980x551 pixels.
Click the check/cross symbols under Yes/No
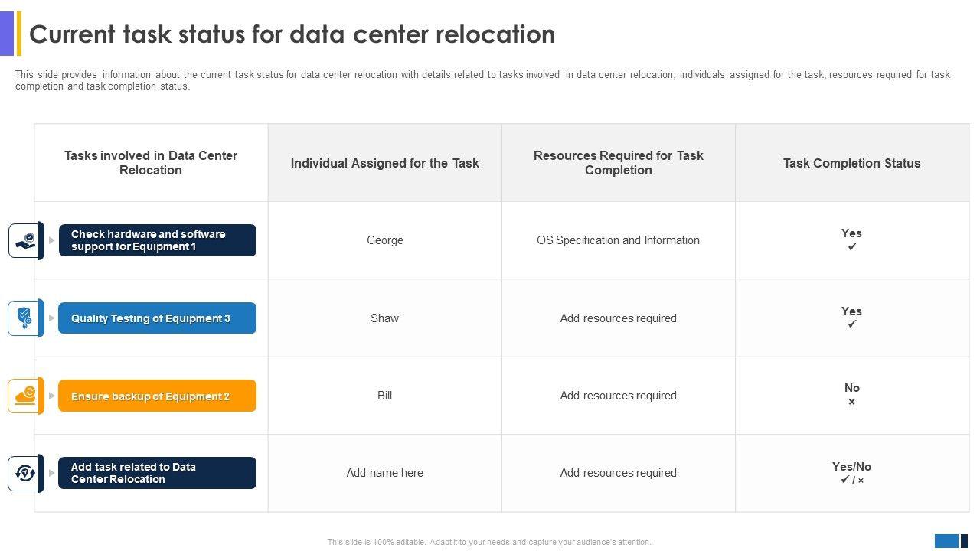click(x=851, y=481)
